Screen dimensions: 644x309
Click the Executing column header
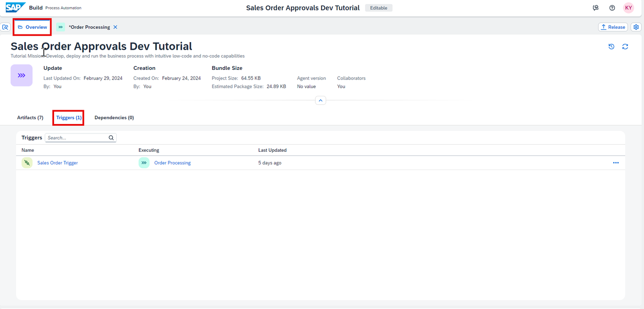pos(149,150)
